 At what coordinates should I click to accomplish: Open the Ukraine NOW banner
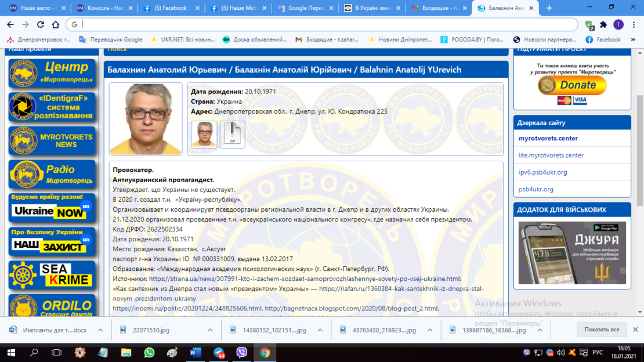(x=52, y=208)
